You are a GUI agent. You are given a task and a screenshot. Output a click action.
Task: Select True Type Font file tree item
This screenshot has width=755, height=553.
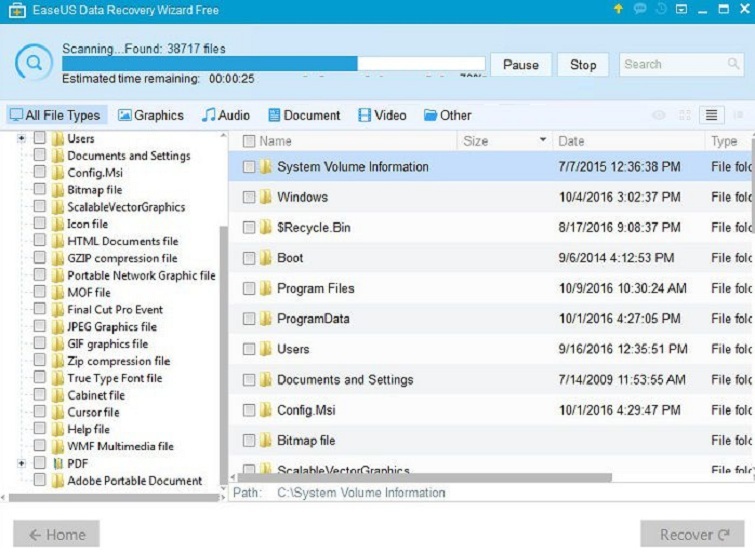pyautogui.click(x=115, y=378)
